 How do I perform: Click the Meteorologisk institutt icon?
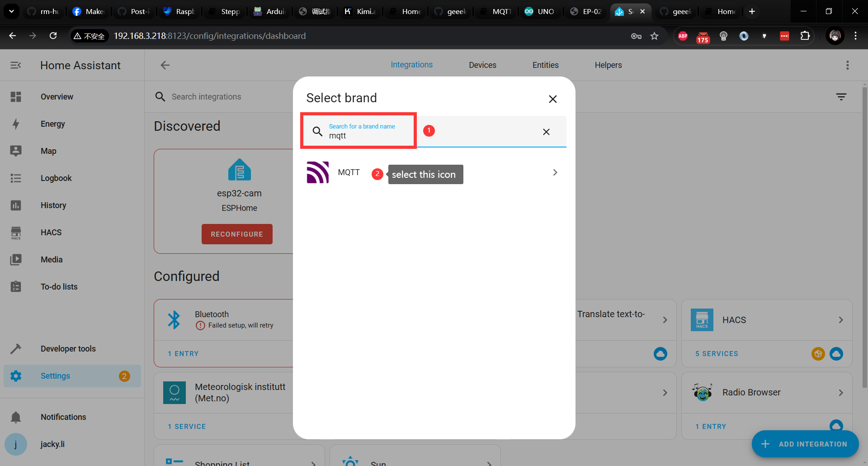[x=175, y=393]
